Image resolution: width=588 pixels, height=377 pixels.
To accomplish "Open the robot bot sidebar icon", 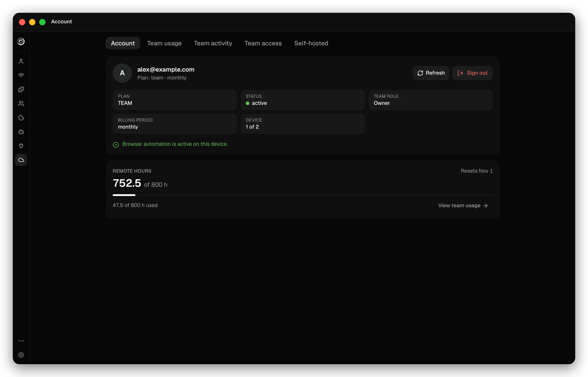I will (x=21, y=132).
